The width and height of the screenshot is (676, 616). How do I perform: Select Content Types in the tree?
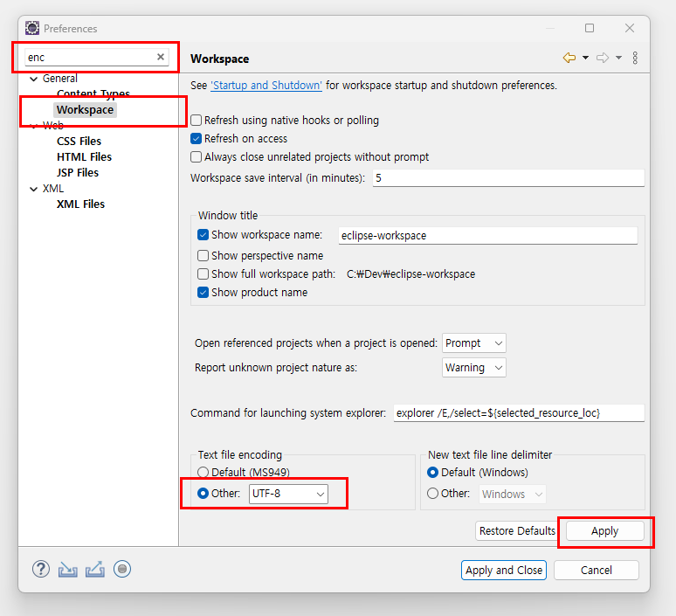click(x=93, y=93)
